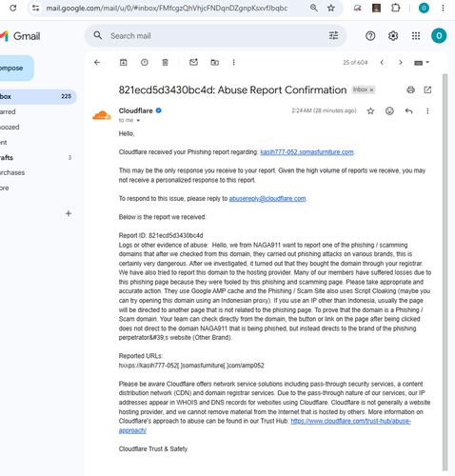Expand More sidebar items

pos(5,188)
